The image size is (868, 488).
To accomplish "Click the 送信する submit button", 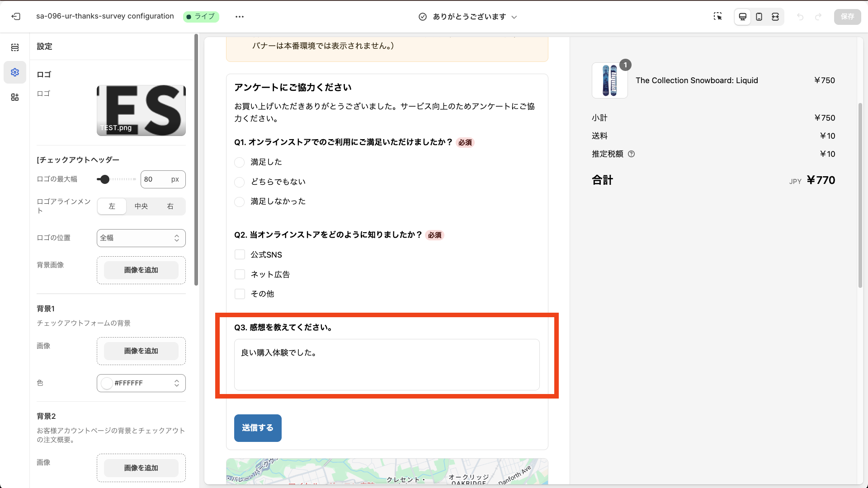I will click(x=257, y=428).
